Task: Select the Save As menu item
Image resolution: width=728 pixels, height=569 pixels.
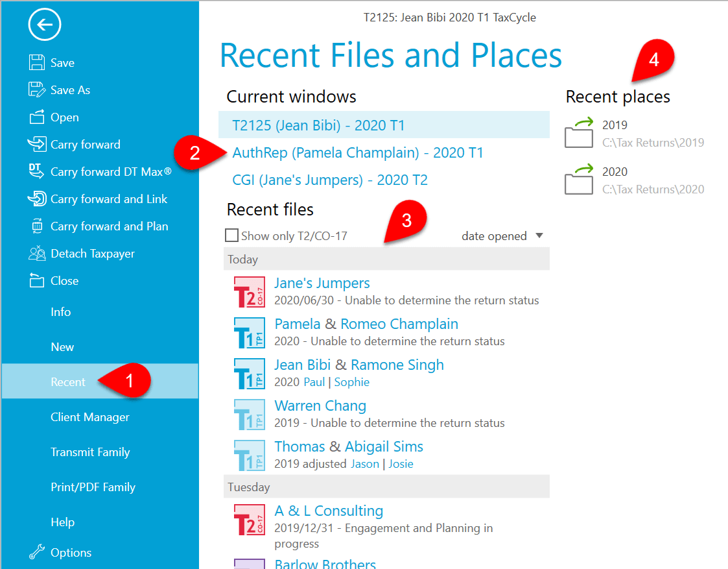Action: 70,90
